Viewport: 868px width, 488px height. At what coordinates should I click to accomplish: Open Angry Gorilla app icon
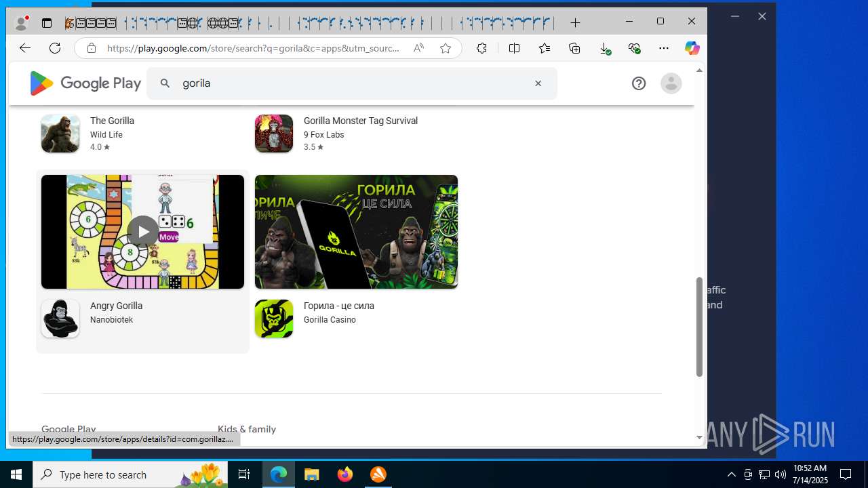(60, 319)
